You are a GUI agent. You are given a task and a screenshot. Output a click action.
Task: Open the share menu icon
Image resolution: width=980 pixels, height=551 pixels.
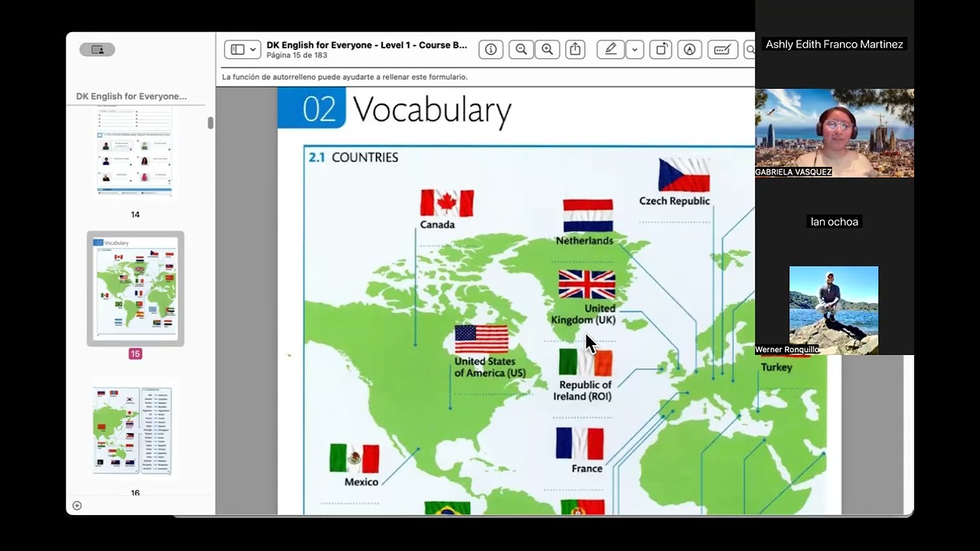point(576,49)
